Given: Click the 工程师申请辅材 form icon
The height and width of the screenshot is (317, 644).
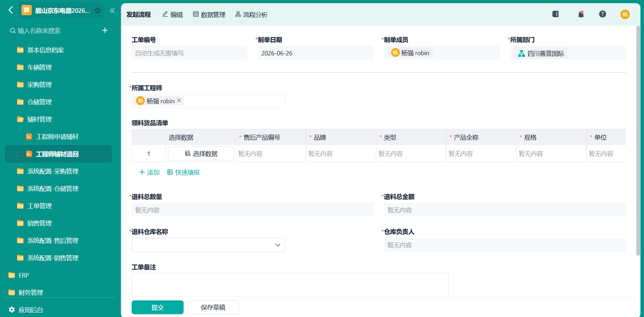Looking at the screenshot, I should [x=29, y=137].
